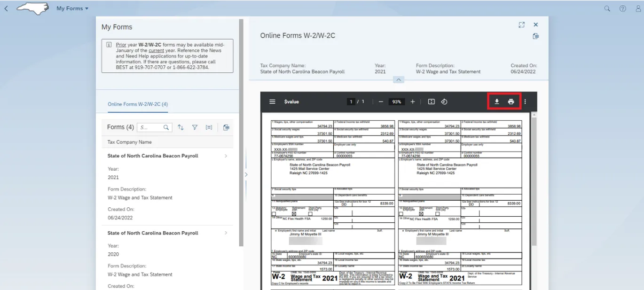
Task: Click the magnifier in Forms search box
Action: click(166, 127)
